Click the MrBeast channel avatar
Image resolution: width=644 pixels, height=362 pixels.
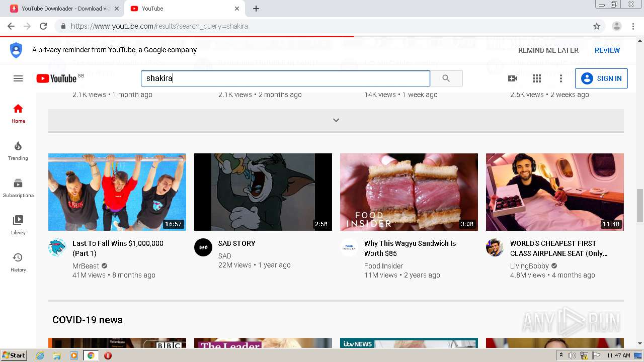57,247
